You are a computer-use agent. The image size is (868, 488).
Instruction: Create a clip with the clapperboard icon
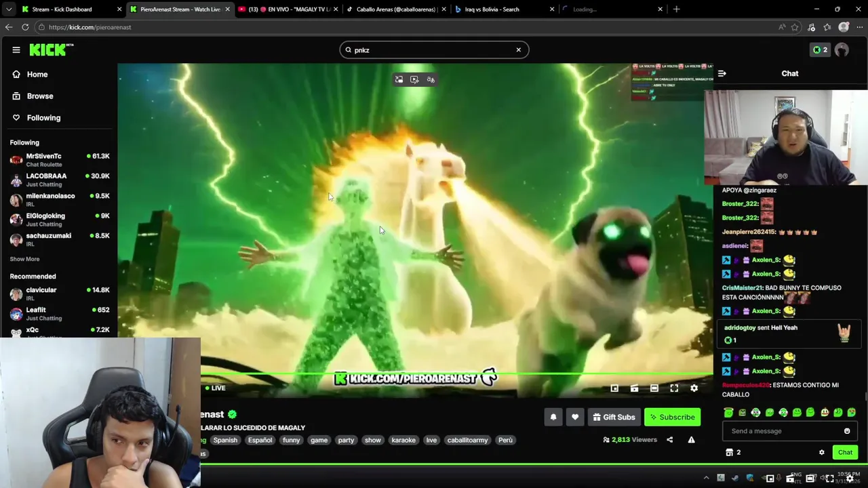pos(634,388)
